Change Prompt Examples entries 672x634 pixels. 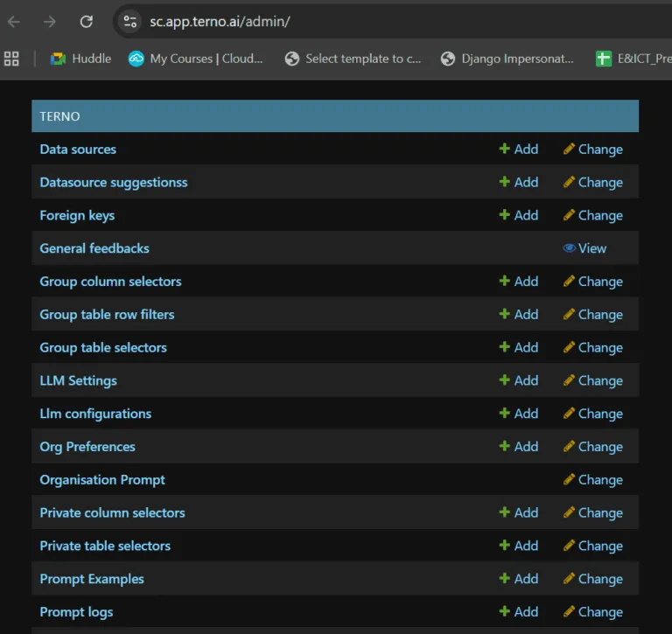592,579
